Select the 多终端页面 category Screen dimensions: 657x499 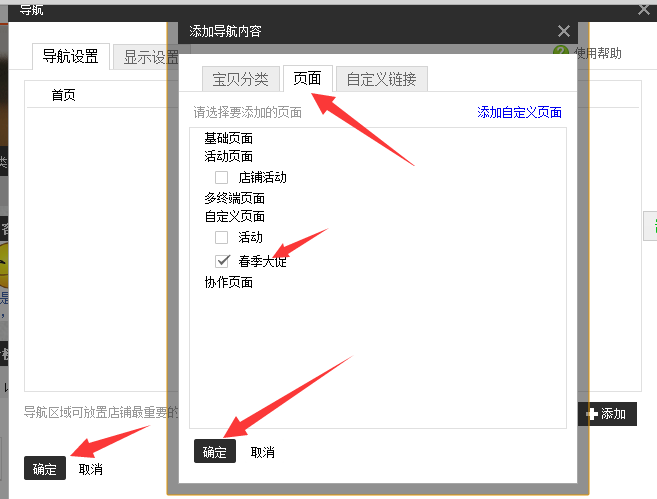pos(234,198)
